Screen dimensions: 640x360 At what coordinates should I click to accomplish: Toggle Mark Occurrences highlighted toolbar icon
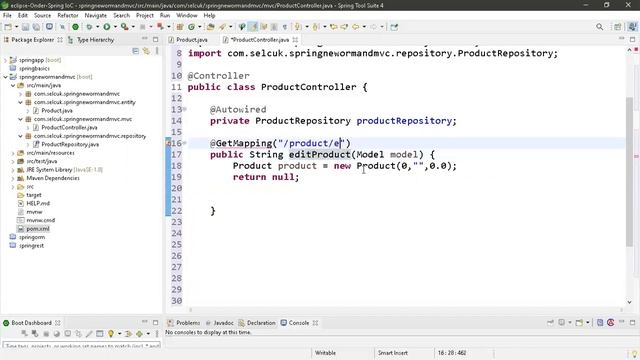pyautogui.click(x=253, y=27)
